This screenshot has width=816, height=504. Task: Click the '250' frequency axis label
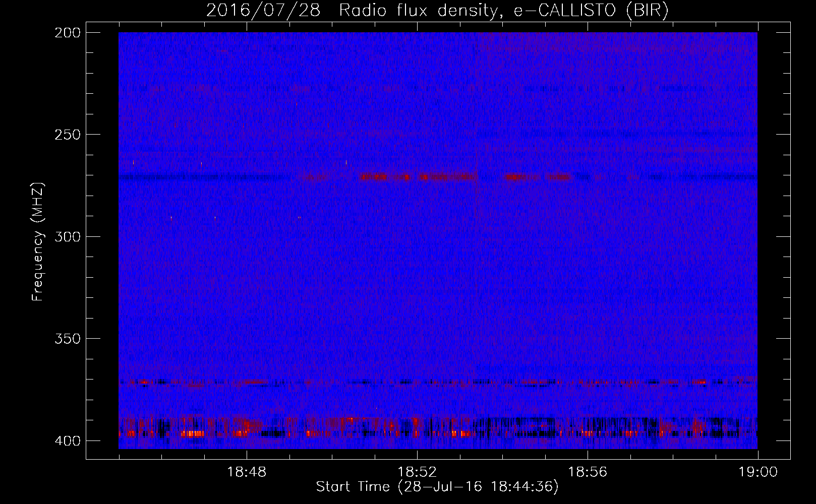(68, 135)
